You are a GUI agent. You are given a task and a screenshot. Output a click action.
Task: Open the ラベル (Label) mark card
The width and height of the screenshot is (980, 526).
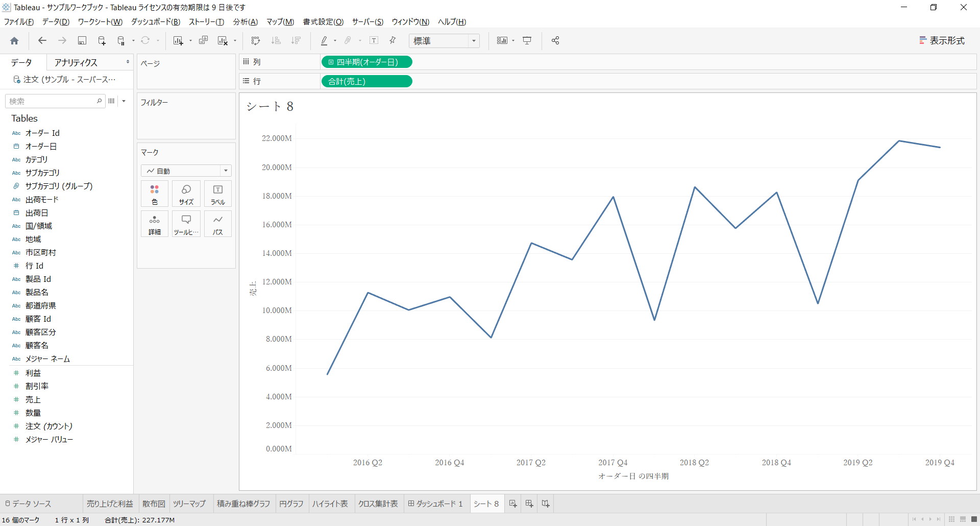coord(218,194)
